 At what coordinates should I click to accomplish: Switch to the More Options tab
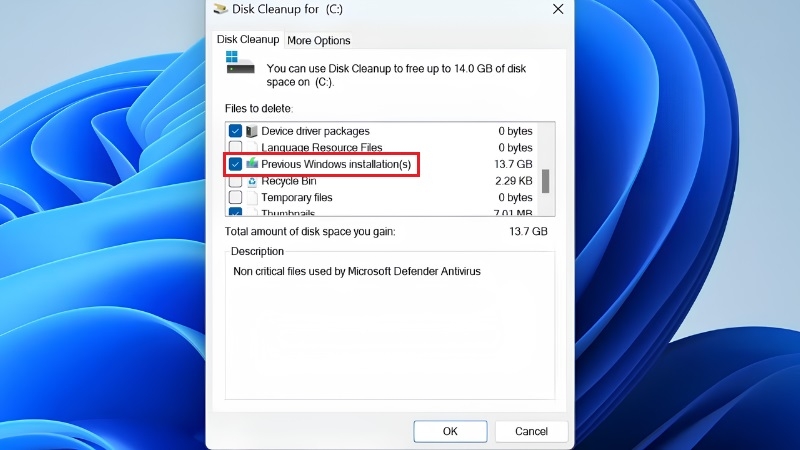tap(318, 40)
